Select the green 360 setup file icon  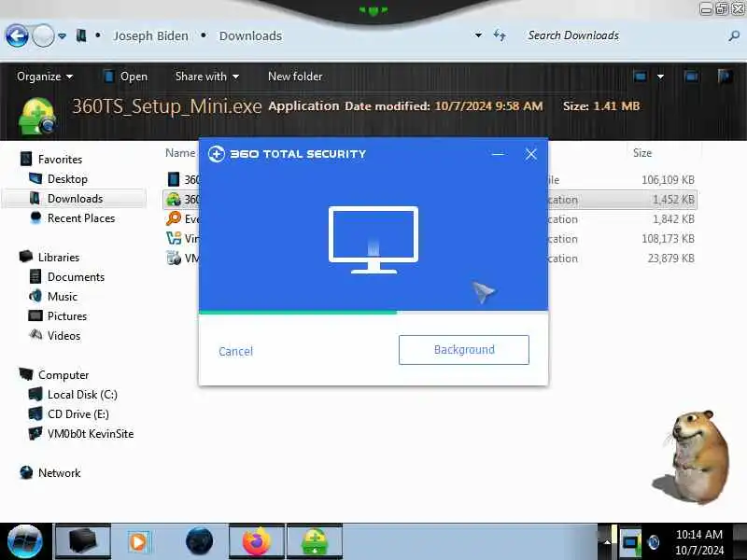(174, 199)
